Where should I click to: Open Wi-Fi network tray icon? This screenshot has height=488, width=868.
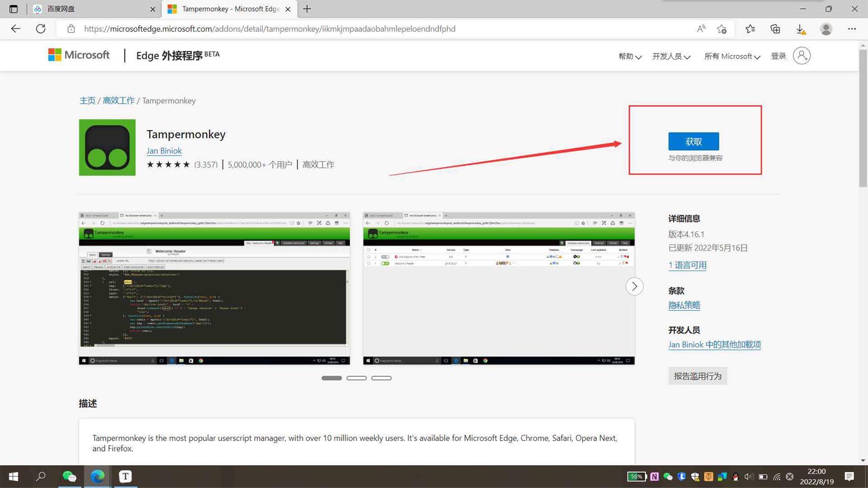point(776,477)
